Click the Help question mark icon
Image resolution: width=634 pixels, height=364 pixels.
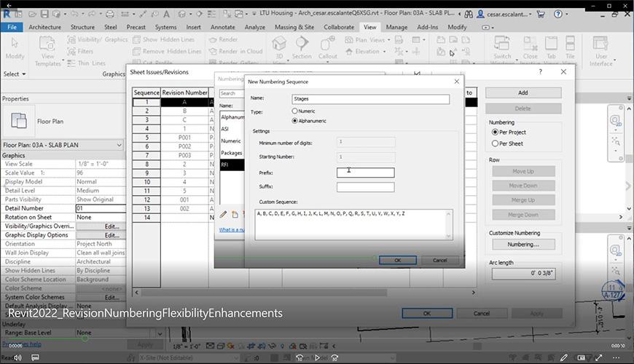(558, 14)
